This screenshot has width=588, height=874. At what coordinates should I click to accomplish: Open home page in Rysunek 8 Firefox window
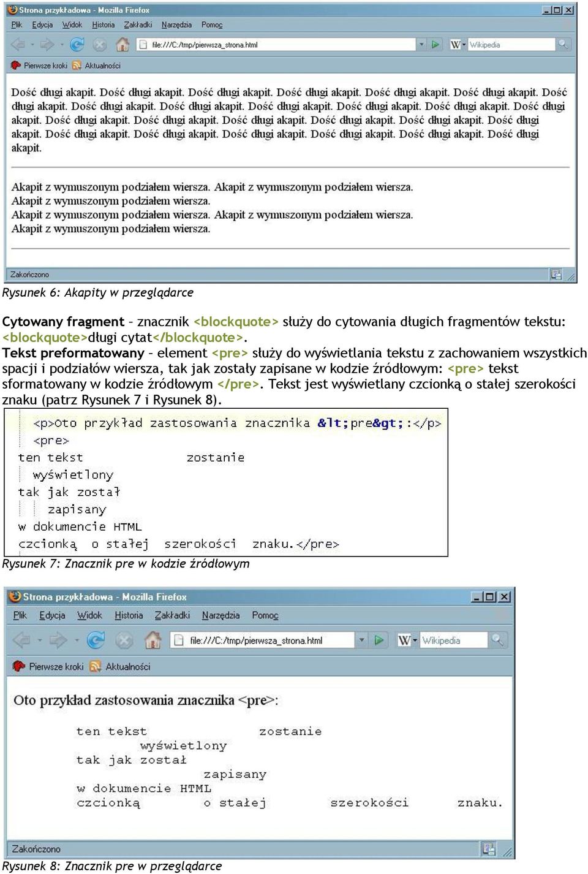coord(153,640)
